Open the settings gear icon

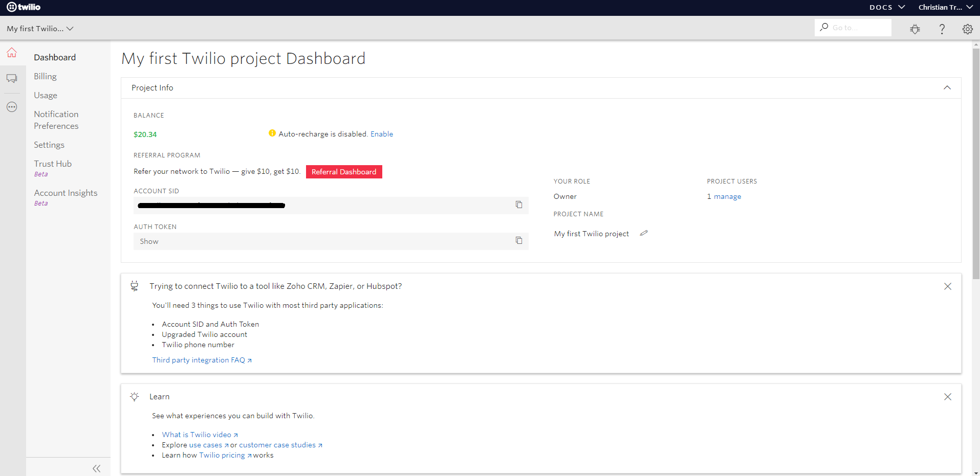point(967,29)
